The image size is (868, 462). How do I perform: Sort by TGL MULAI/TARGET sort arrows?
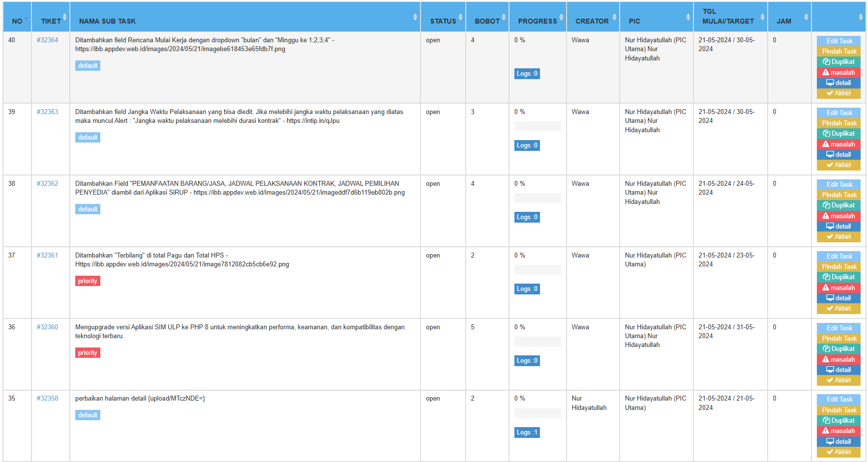762,17
